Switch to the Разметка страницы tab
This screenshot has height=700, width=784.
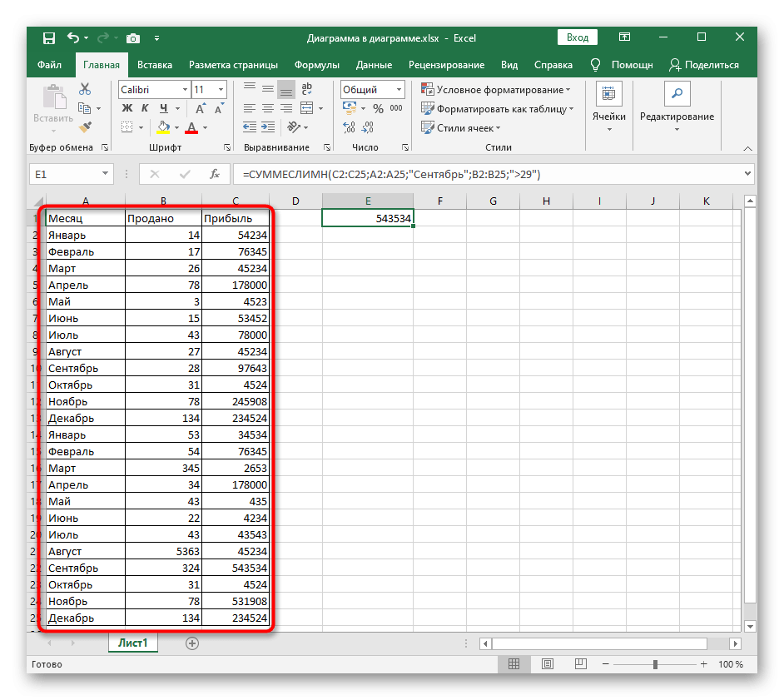coord(233,65)
